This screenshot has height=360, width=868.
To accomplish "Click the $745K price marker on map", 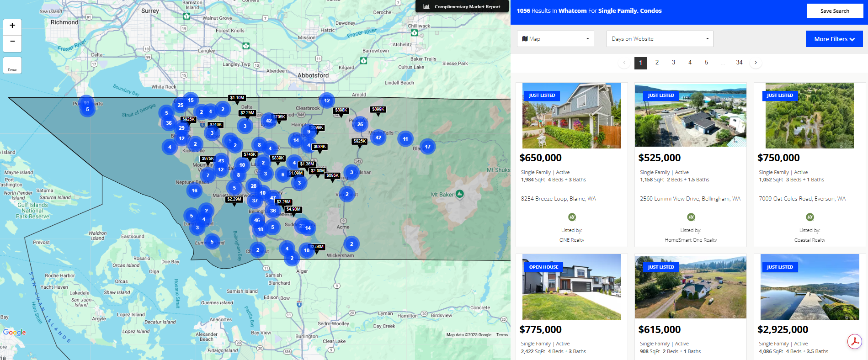I will (x=250, y=155).
